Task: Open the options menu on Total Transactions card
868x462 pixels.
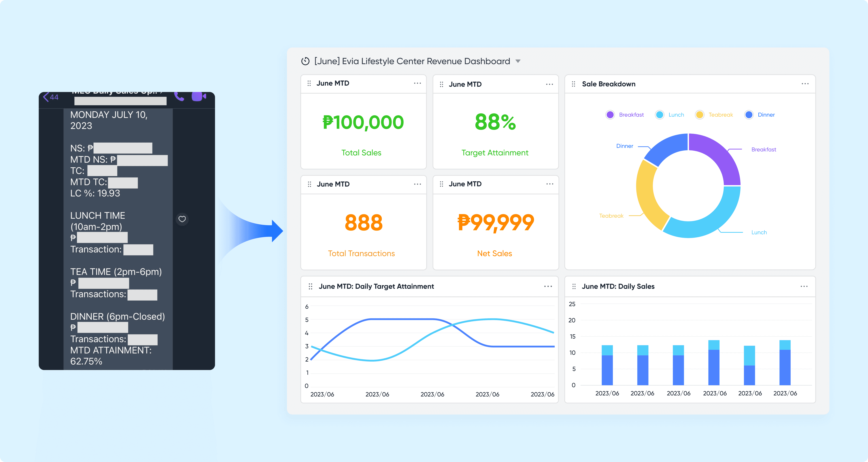Action: pos(418,184)
